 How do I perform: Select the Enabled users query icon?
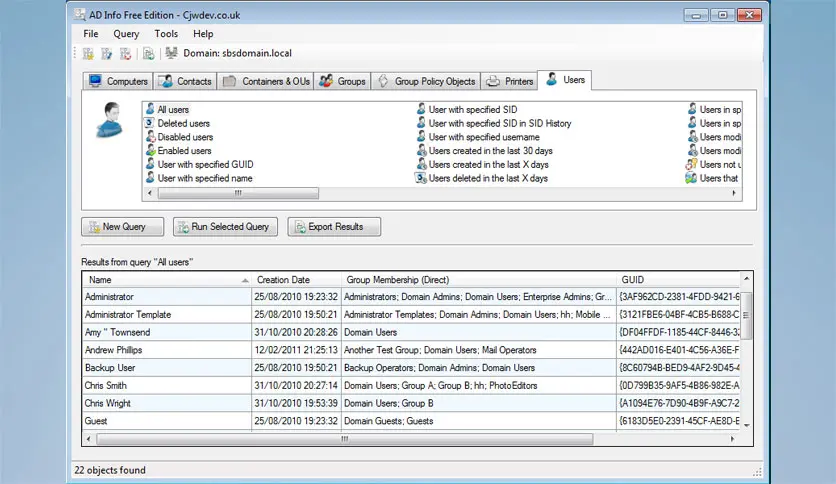point(150,151)
